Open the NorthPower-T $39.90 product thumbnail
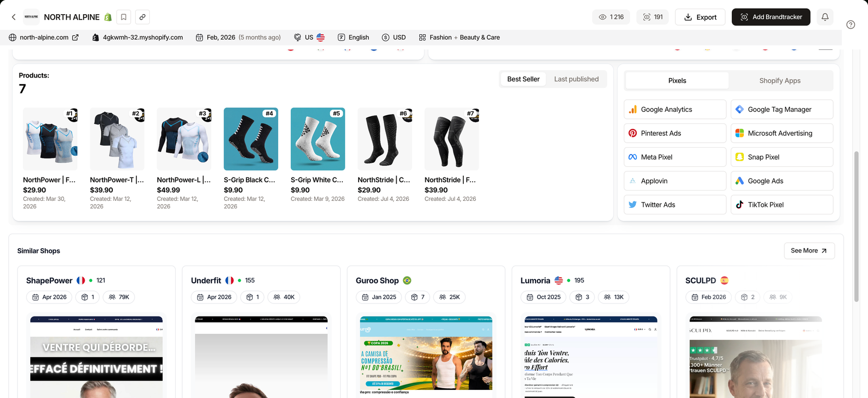Viewport: 868px width, 398px height. 117,139
